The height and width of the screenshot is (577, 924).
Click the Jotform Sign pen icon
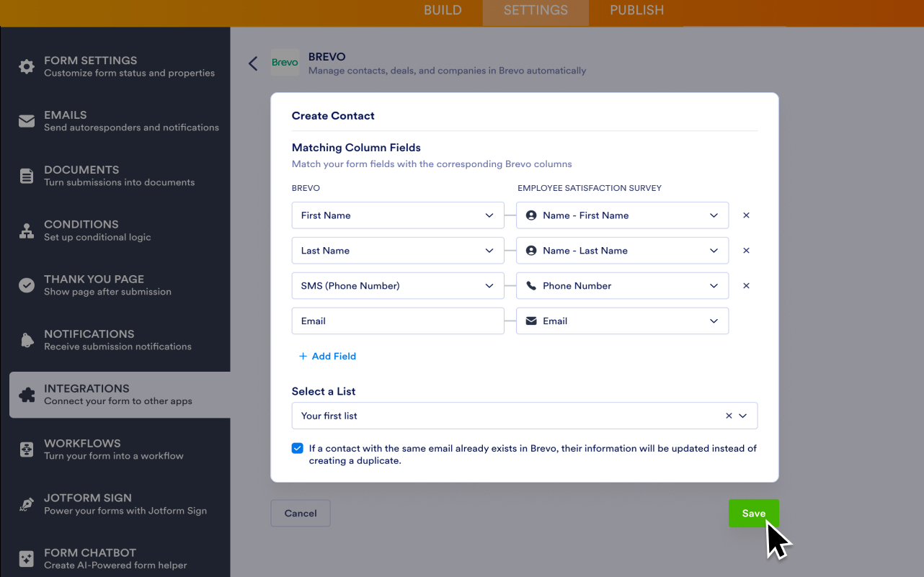click(x=26, y=504)
